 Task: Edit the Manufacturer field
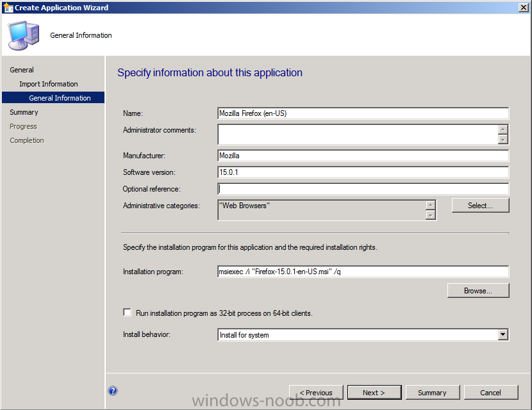tap(363, 156)
